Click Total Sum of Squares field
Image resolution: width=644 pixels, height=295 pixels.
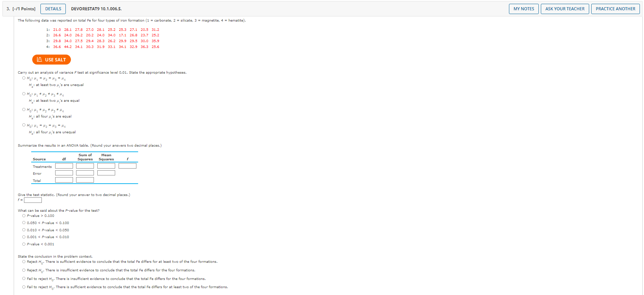point(85,180)
